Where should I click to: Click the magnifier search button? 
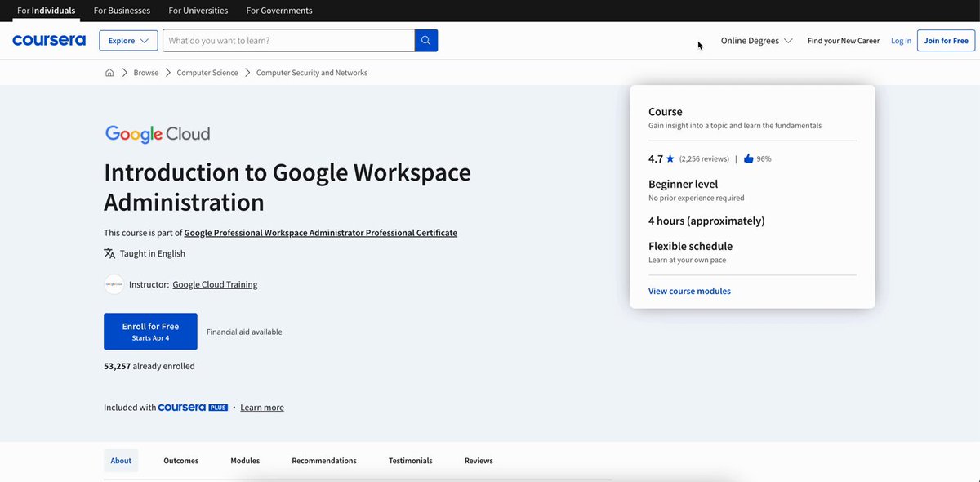[x=426, y=41]
